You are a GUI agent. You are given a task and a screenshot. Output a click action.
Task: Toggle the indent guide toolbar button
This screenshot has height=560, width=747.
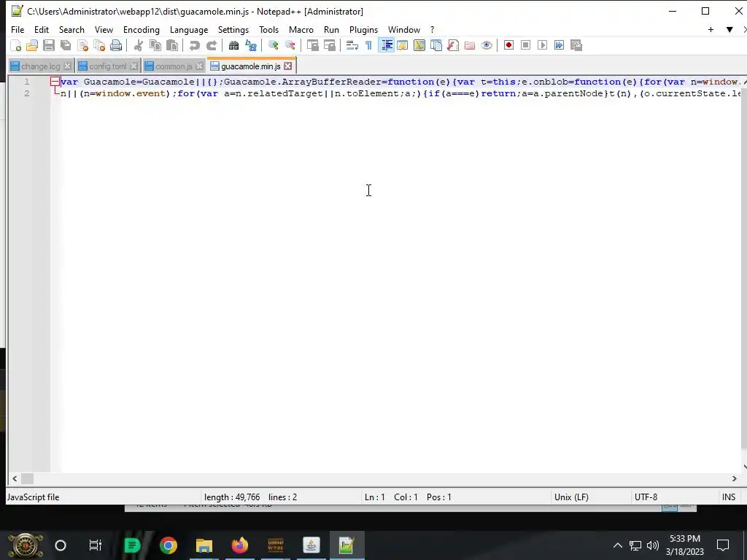pyautogui.click(x=386, y=45)
